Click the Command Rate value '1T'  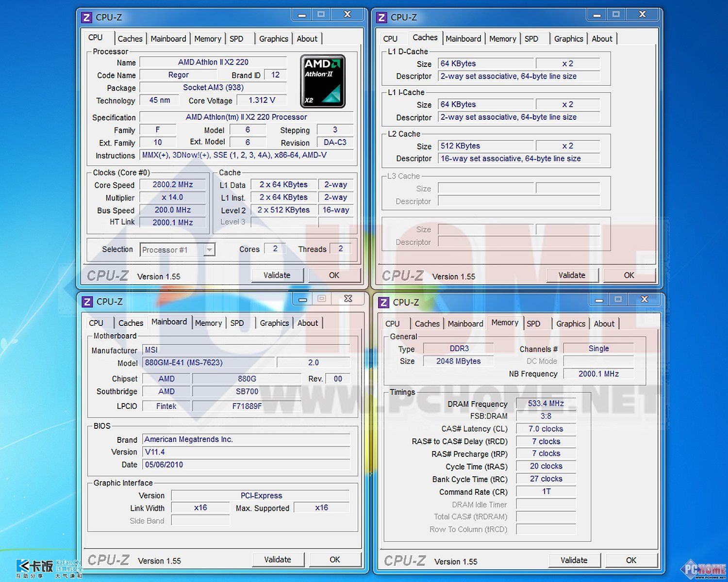pos(546,491)
